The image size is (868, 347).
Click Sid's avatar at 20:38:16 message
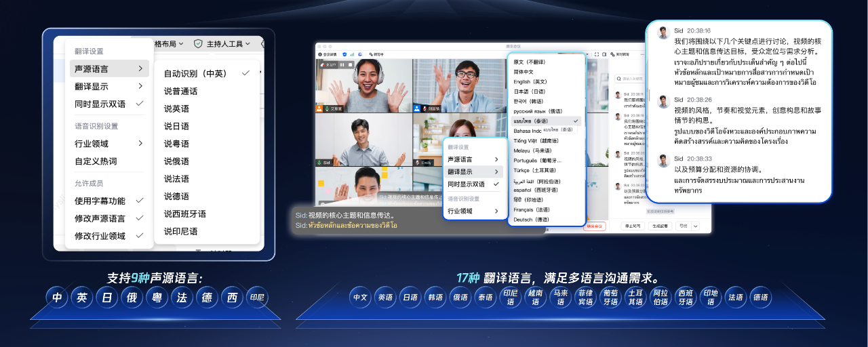click(663, 32)
